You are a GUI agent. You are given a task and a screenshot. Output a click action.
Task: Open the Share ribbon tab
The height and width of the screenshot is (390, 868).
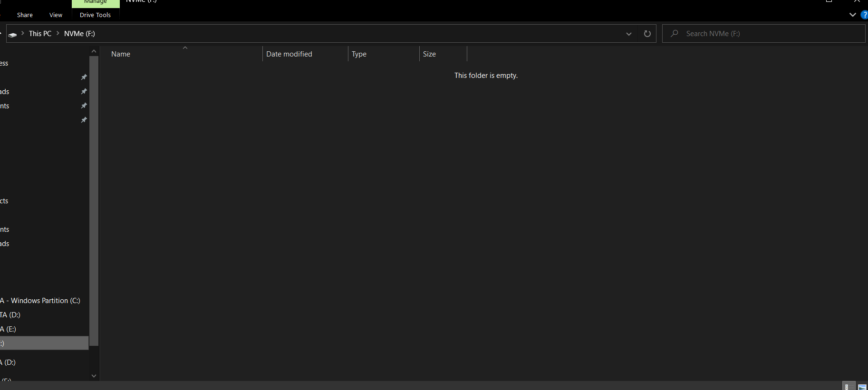coord(25,15)
